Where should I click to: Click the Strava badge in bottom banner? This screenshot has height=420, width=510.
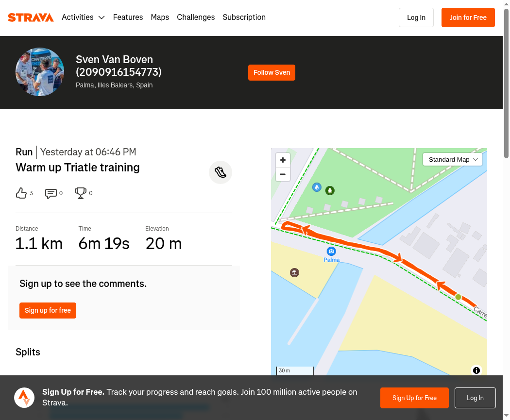click(24, 398)
